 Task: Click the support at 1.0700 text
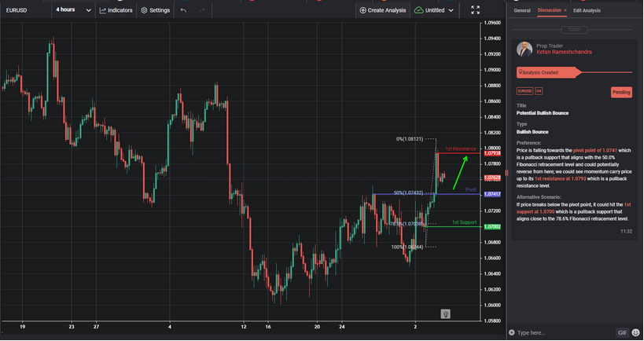[x=535, y=211]
